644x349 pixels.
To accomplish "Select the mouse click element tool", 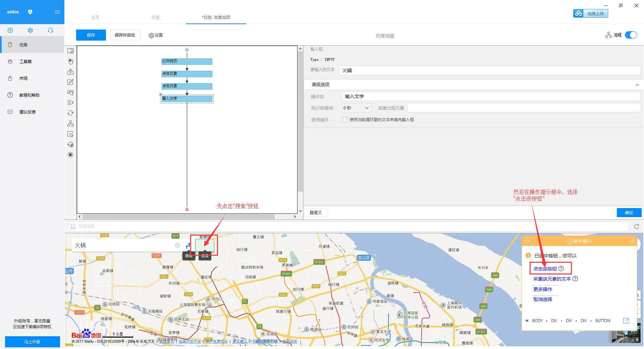I will 70,61.
